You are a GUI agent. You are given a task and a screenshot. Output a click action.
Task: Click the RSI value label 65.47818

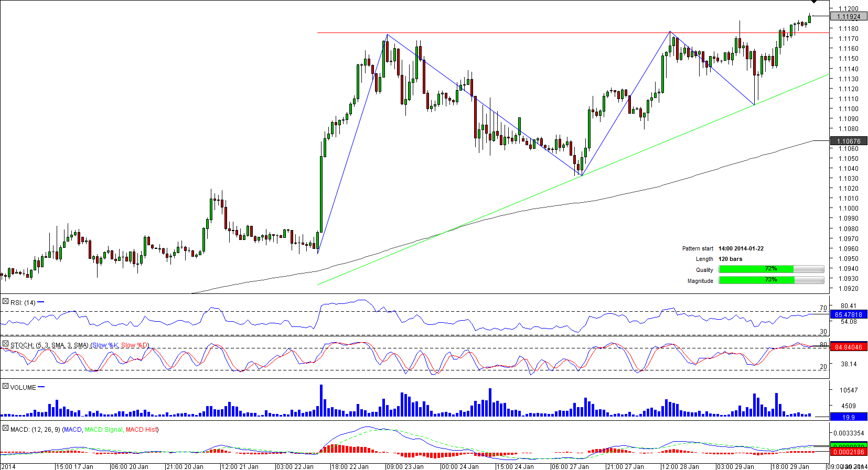848,315
